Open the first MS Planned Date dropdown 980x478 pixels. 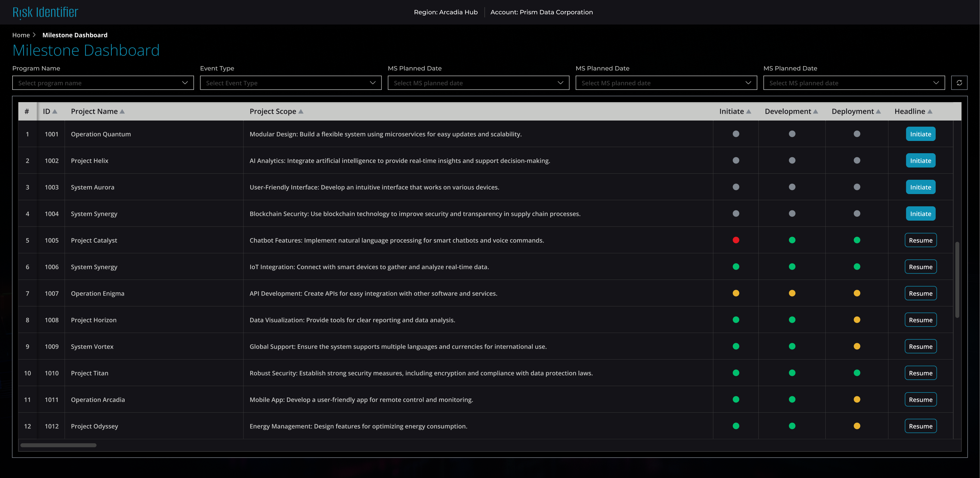point(478,83)
